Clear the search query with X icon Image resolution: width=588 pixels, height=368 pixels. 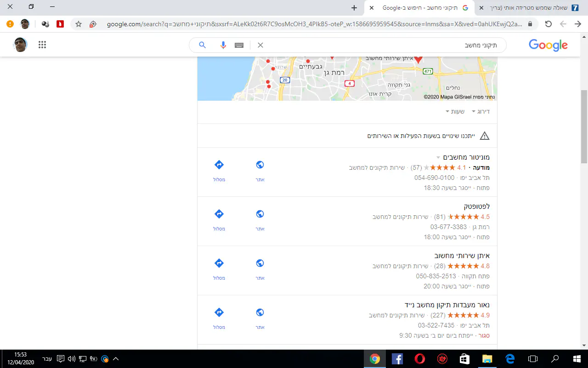(260, 45)
